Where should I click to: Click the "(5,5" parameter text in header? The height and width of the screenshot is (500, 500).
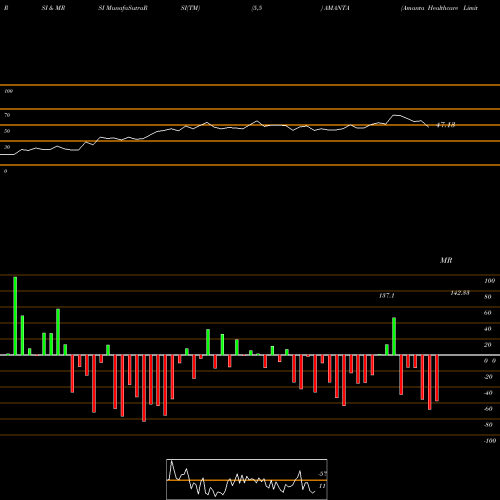tap(257, 8)
